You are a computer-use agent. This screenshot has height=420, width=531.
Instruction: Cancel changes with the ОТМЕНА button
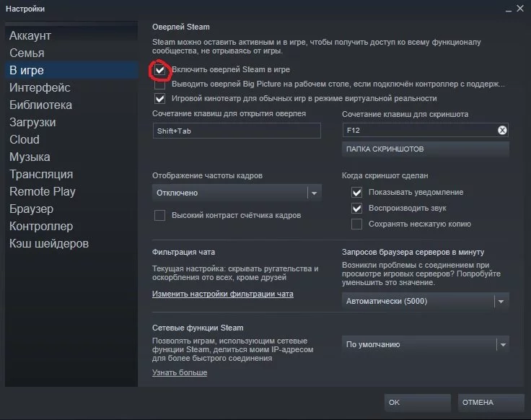coord(491,403)
